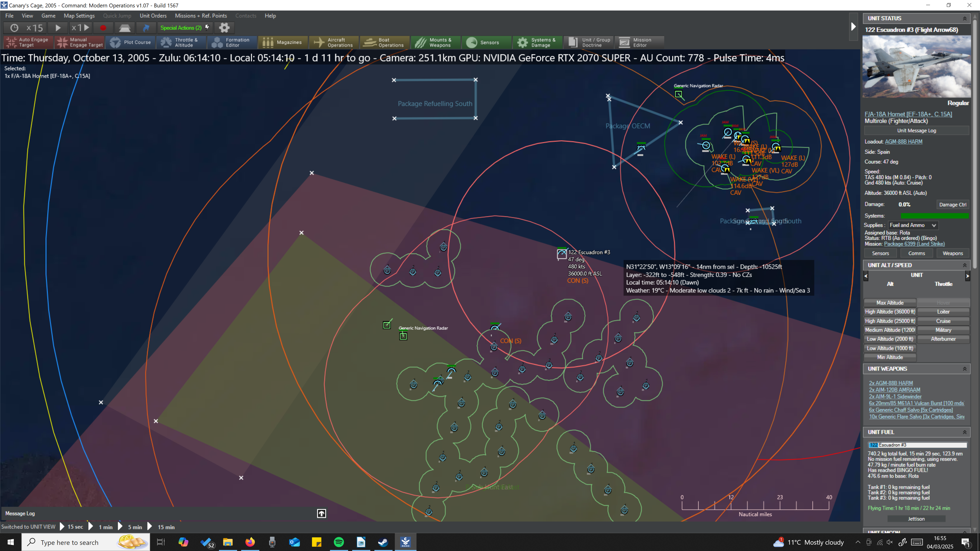Click the red record button

tap(103, 28)
